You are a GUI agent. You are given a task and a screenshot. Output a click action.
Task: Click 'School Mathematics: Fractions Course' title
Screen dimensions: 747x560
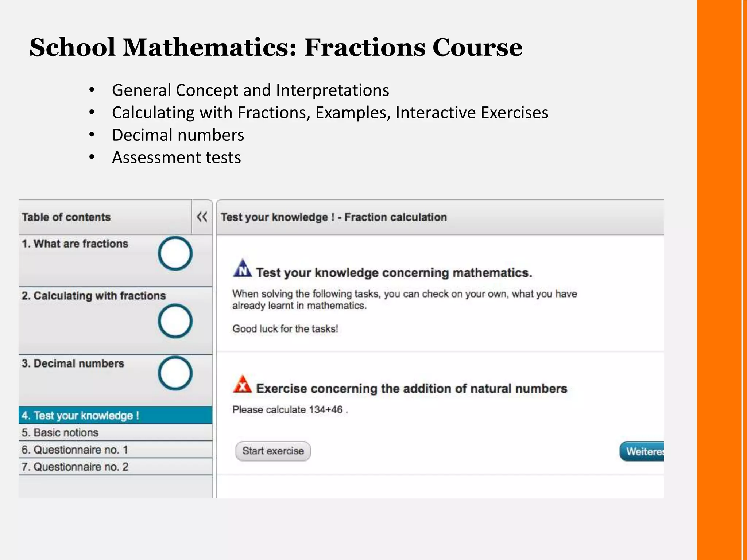(276, 47)
